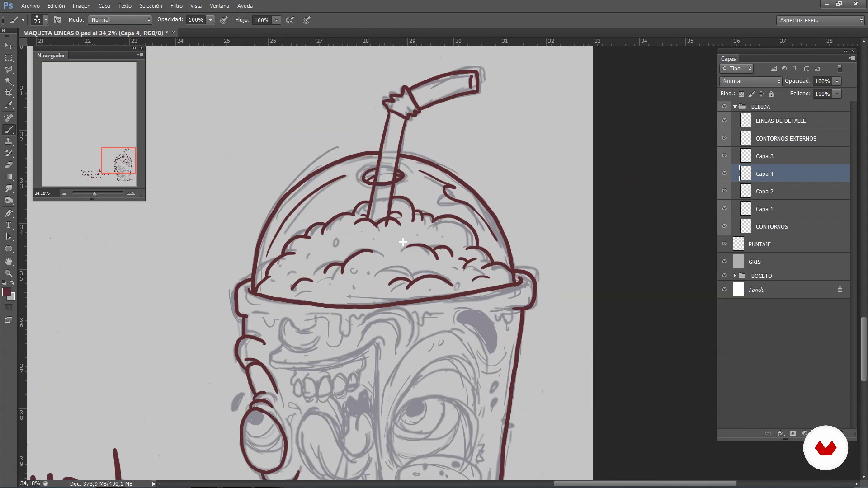Viewport: 868px width, 488px height.
Task: Hide the GRIS layer
Action: click(x=724, y=262)
